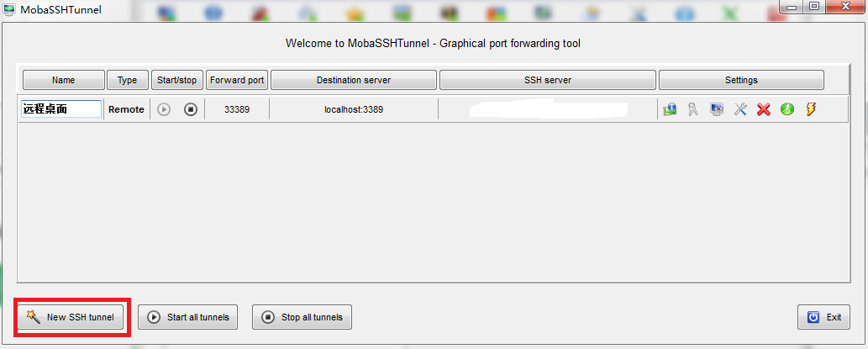Click the SSH server column header
This screenshot has height=349, width=868.
click(x=548, y=80)
